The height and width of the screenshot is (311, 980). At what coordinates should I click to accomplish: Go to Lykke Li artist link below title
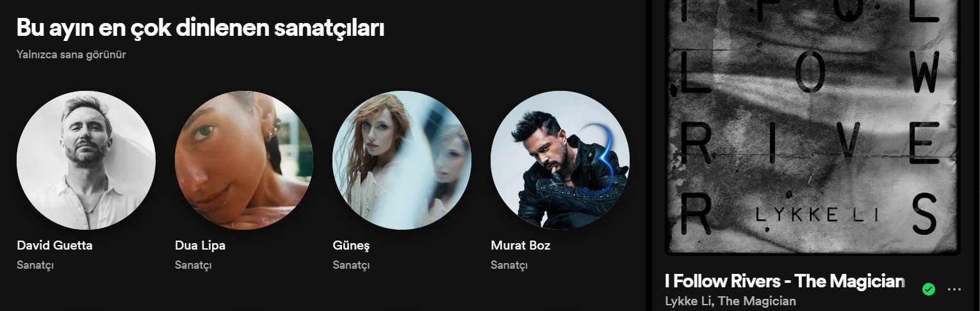(x=686, y=301)
